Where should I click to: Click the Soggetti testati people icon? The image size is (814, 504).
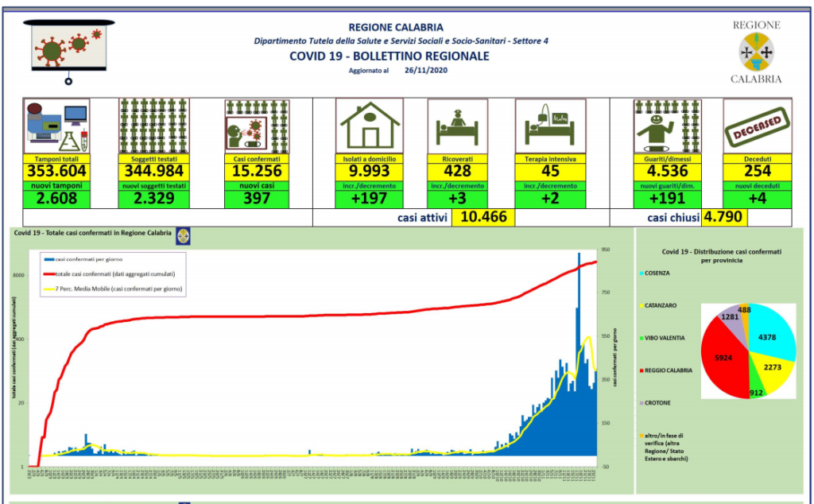click(153, 126)
